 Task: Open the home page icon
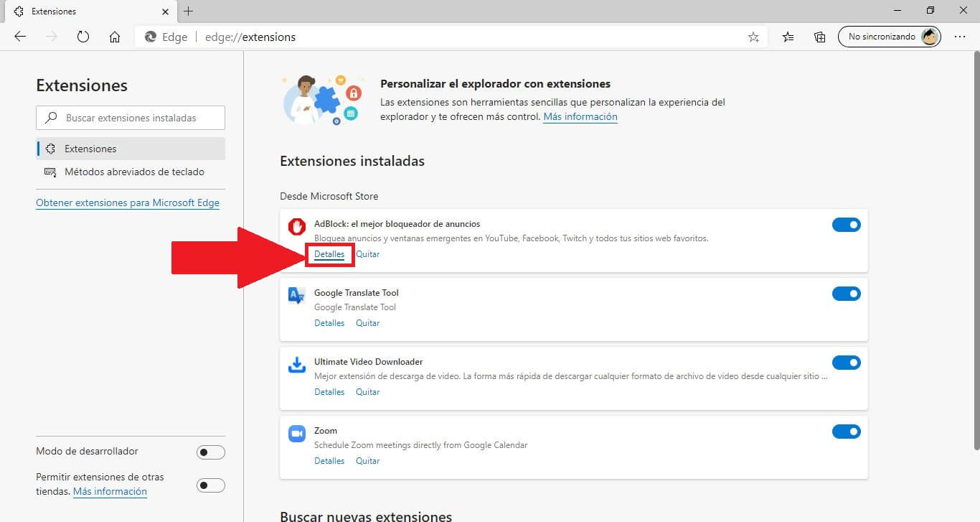point(115,37)
